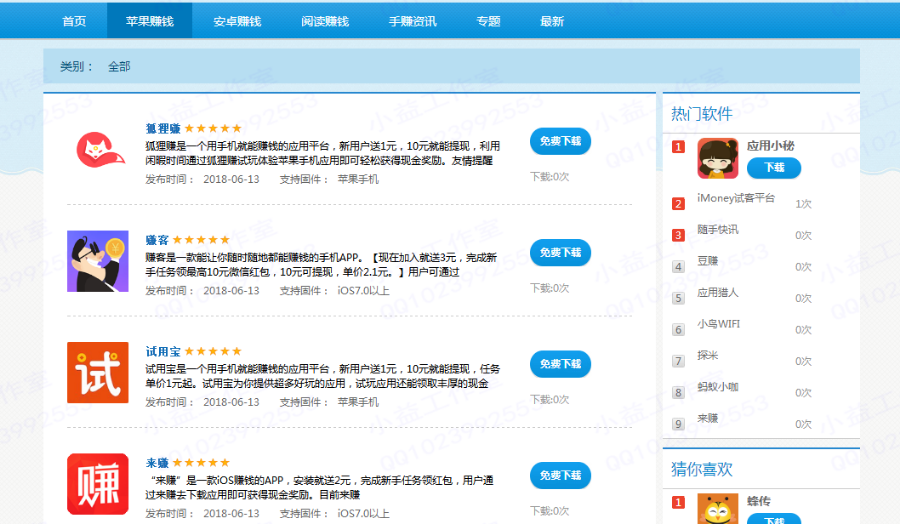900x524 pixels.
Task: Click the 猜你喜欢 section heading
Action: coord(701,469)
